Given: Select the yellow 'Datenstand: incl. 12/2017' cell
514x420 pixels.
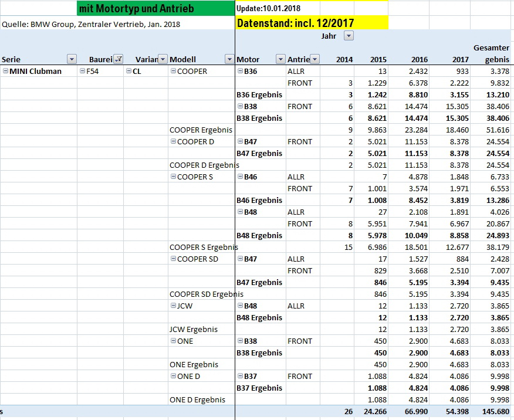Looking at the screenshot, I should (312, 23).
